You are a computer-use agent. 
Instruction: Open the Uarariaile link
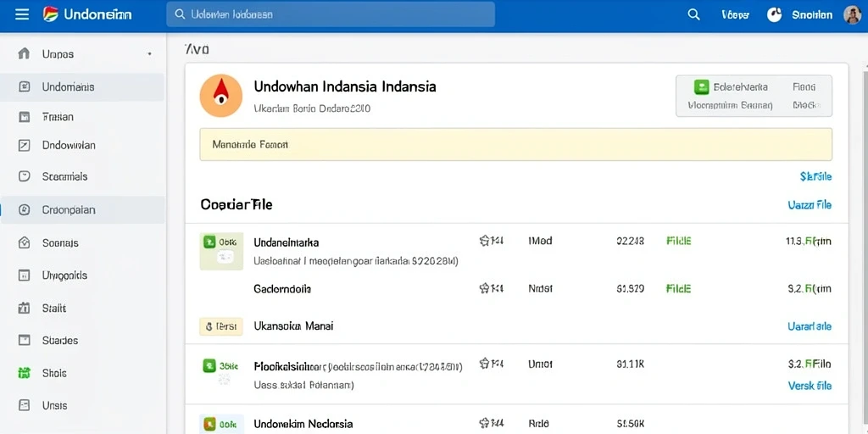coord(810,326)
